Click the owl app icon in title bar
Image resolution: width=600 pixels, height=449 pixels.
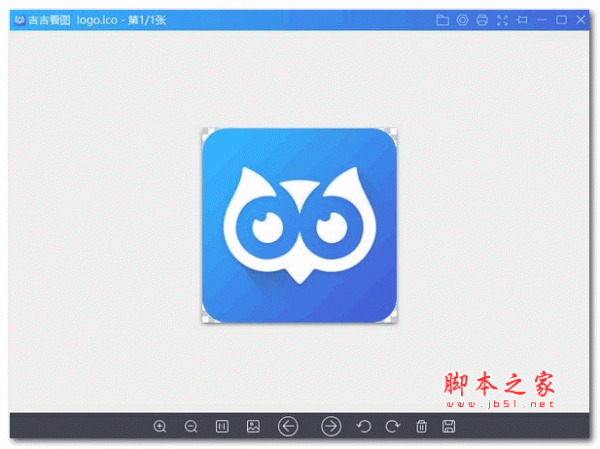coord(20,20)
